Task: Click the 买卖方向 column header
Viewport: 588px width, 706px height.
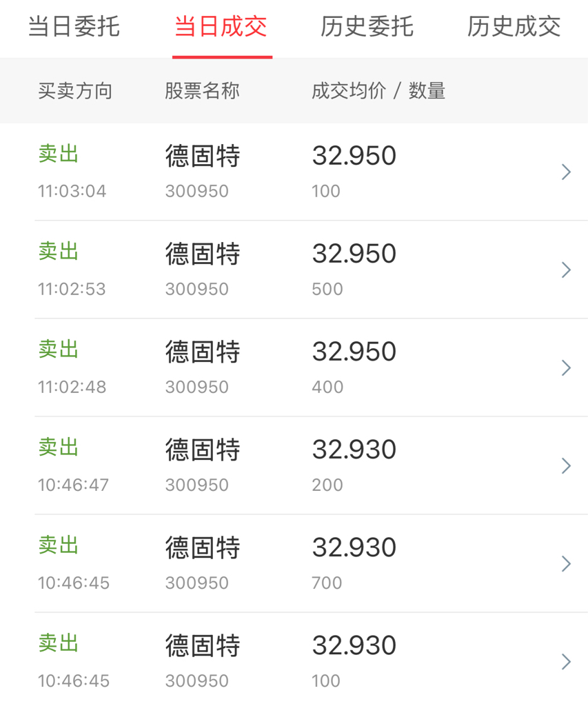Action: 75,91
